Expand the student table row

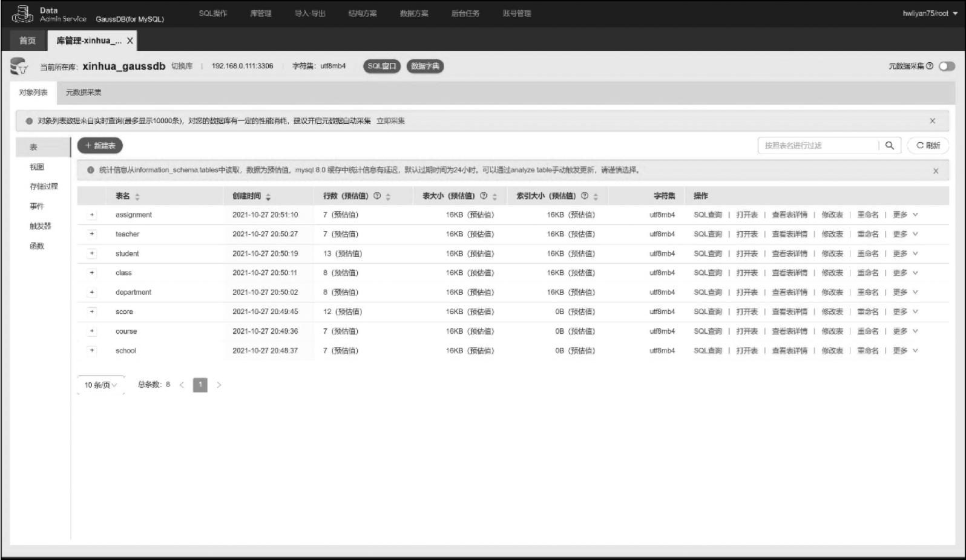pos(92,253)
